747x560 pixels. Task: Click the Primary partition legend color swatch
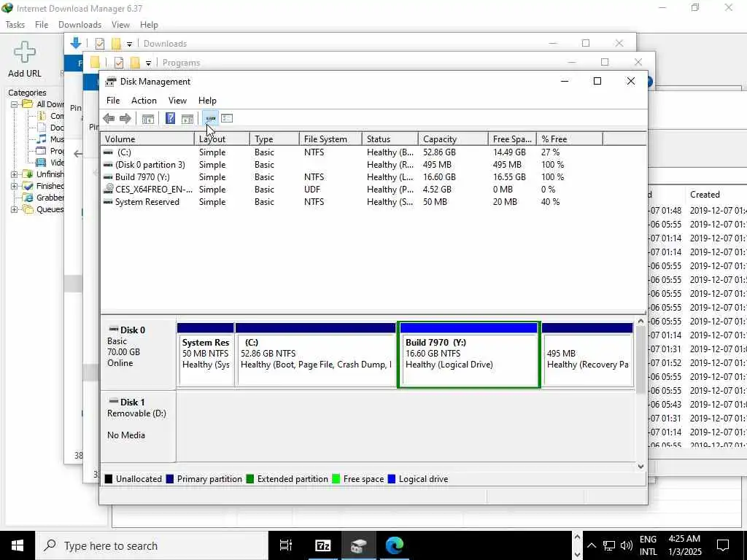coord(169,479)
